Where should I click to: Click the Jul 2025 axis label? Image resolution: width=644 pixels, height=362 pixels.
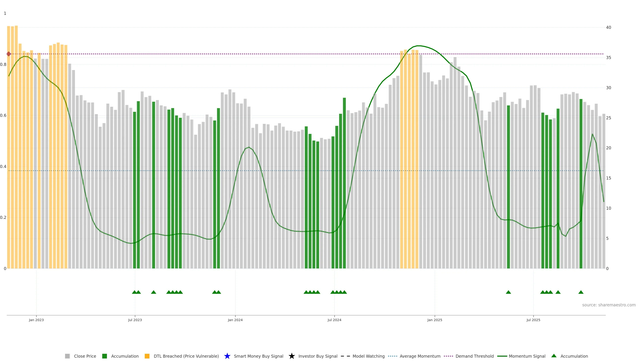(533, 320)
